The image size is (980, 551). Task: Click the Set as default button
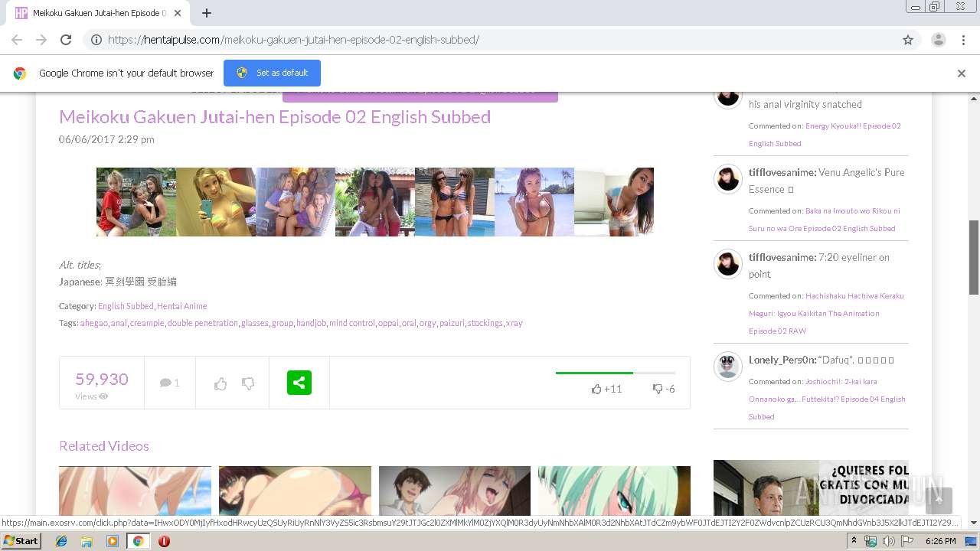[272, 73]
